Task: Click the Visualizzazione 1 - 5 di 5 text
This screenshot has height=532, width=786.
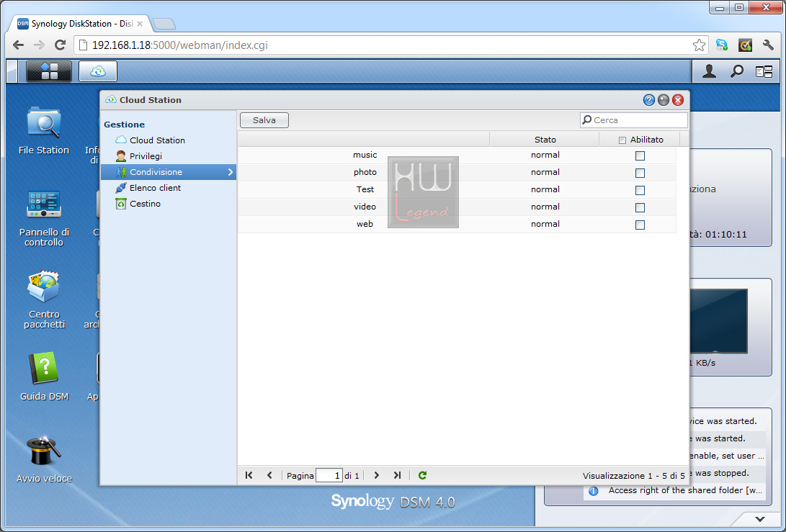Action: pos(633,476)
